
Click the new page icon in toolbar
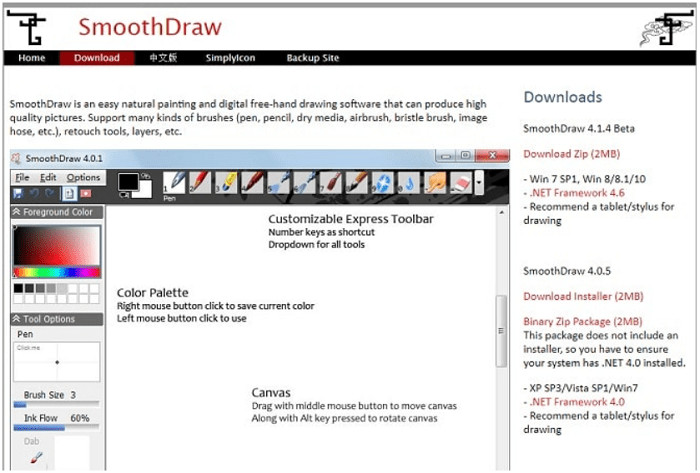coord(69,194)
